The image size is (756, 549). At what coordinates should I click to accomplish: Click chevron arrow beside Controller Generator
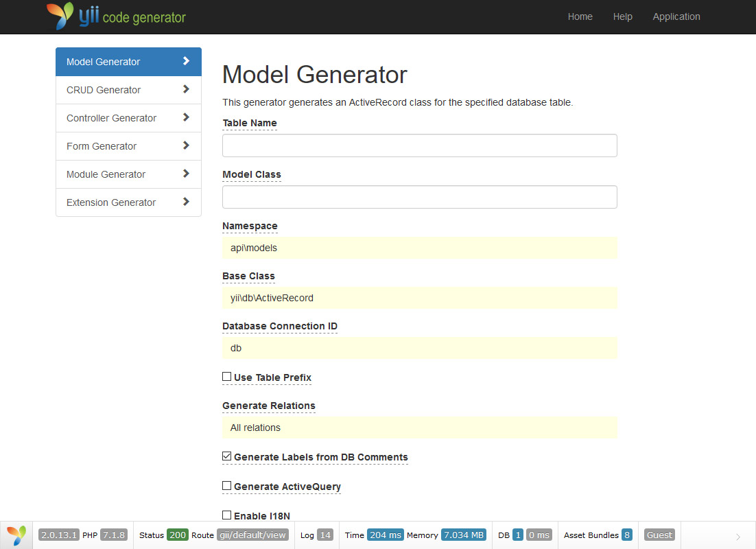pyautogui.click(x=186, y=117)
